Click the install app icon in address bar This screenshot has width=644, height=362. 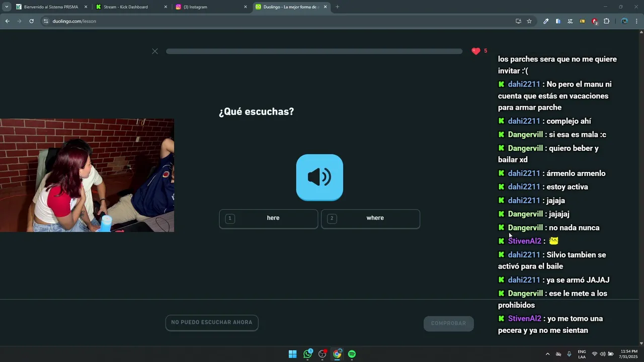(x=518, y=21)
